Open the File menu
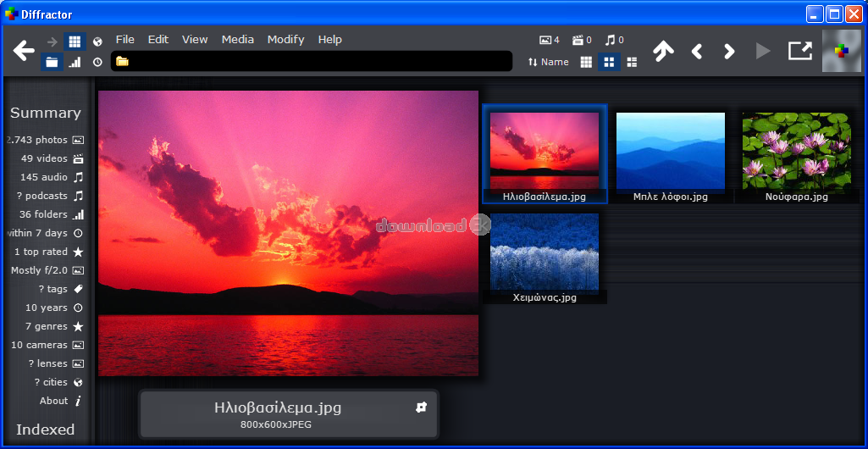 [x=125, y=39]
